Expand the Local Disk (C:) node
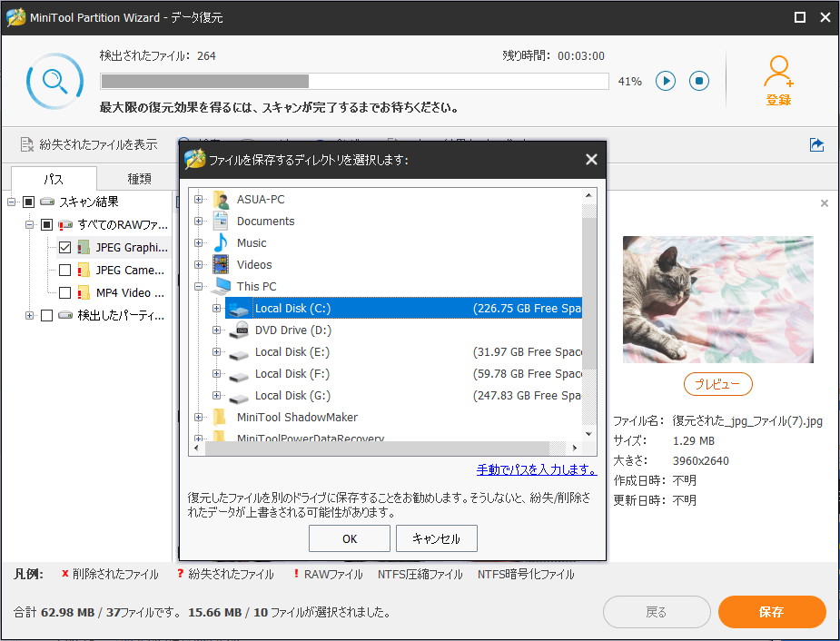This screenshot has width=840, height=641. point(216,308)
